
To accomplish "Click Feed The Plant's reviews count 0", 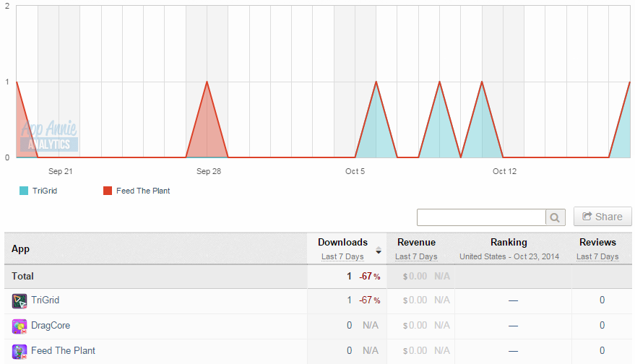I will coord(602,350).
